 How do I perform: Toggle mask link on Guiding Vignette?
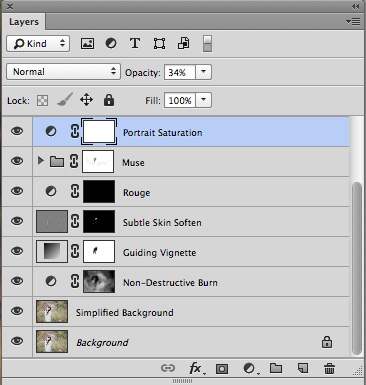75,251
